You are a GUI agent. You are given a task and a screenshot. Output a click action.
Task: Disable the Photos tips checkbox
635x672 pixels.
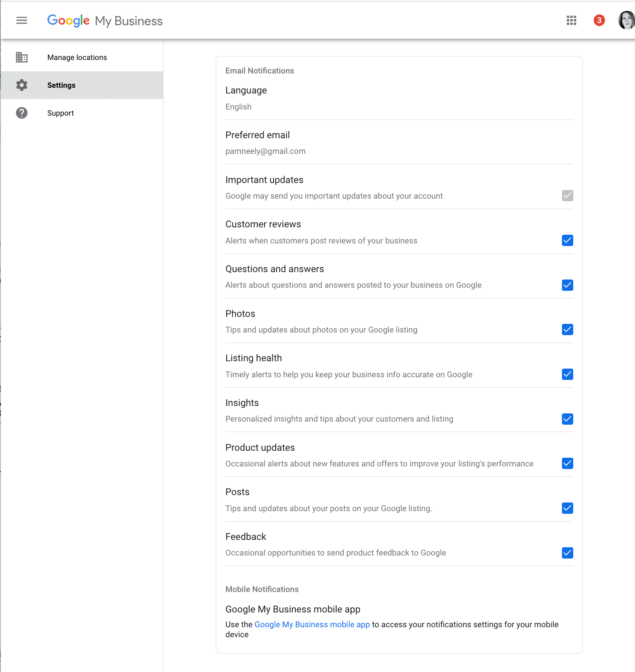click(568, 329)
